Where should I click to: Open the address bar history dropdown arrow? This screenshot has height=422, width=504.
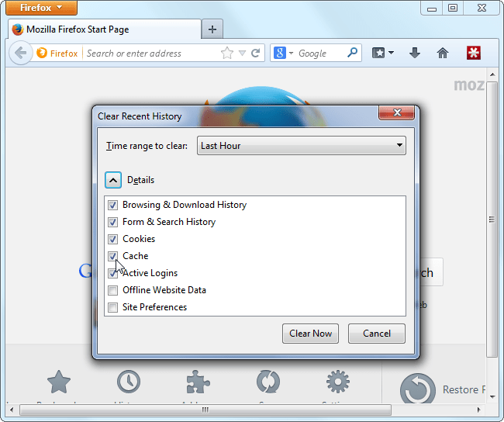243,53
